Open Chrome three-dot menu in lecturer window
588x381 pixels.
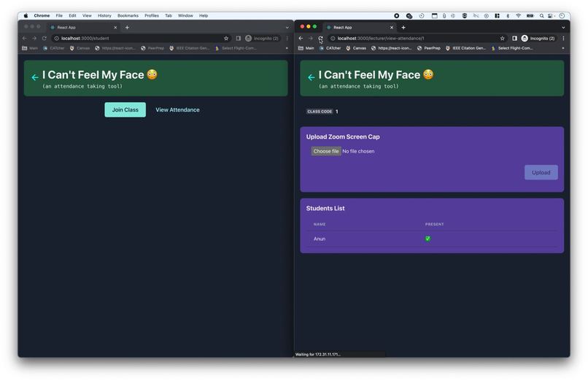click(563, 38)
